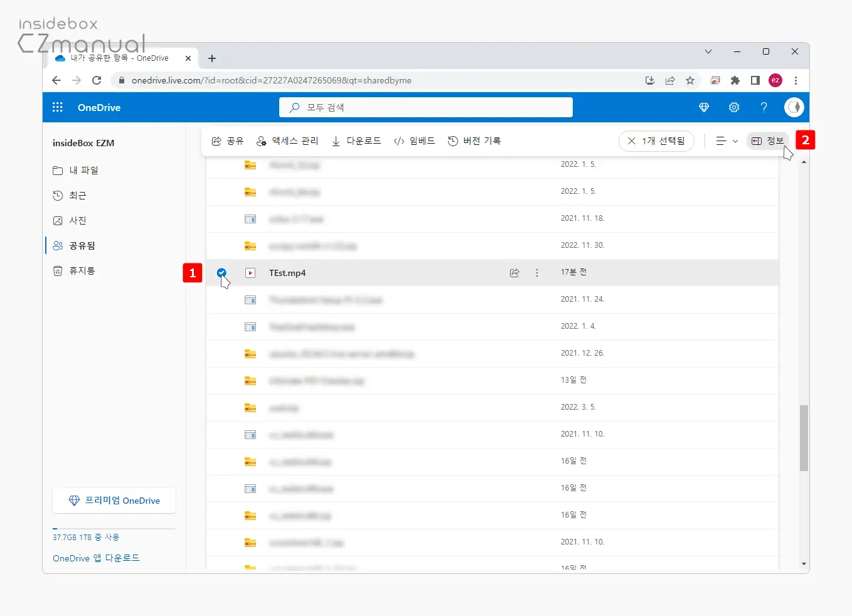Click the share icon on TEst.mp4 row
Viewport: 852px width, 616px height.
(514, 273)
